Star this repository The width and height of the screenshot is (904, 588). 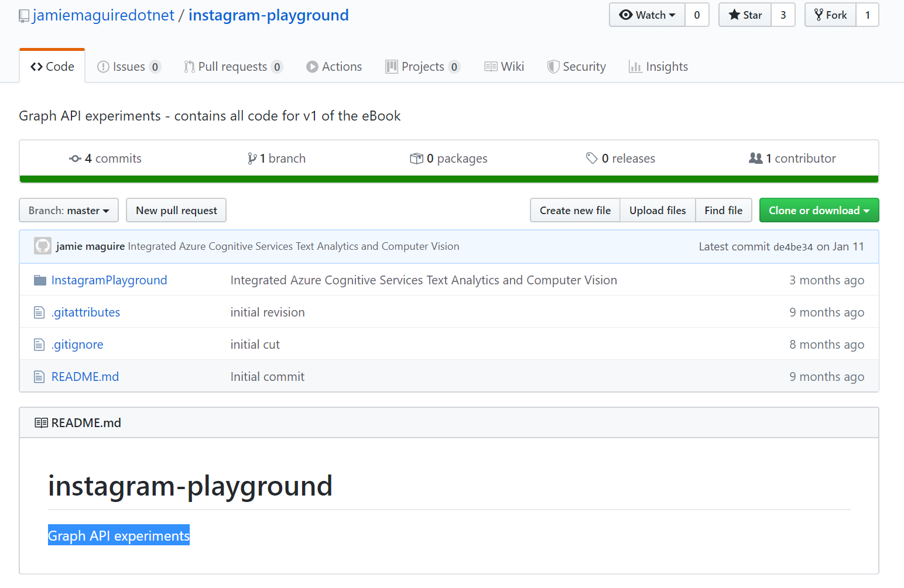click(745, 15)
